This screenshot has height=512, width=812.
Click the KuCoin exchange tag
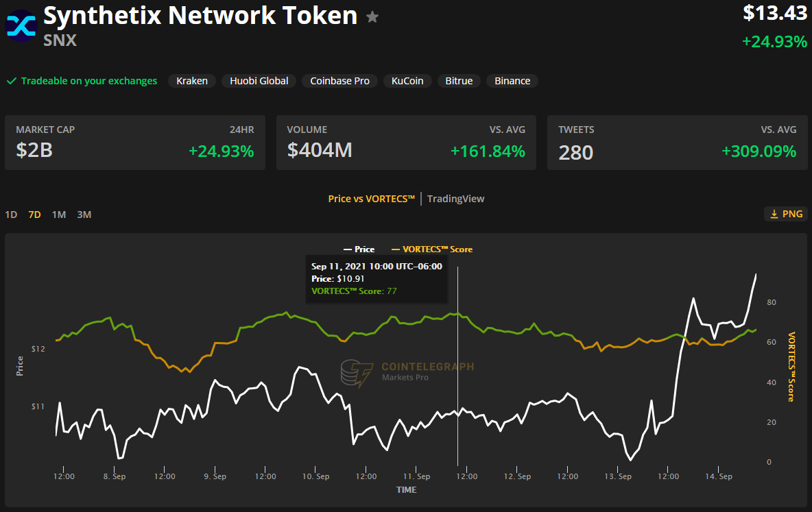[407, 81]
